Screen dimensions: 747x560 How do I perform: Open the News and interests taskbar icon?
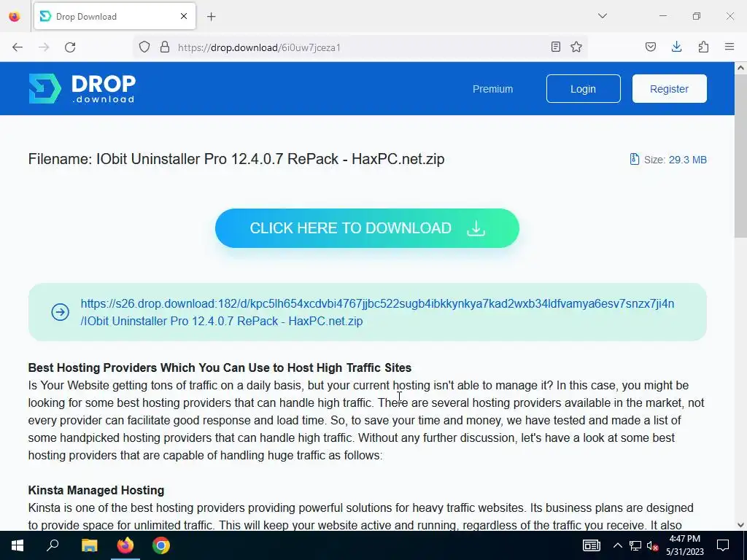(591, 545)
